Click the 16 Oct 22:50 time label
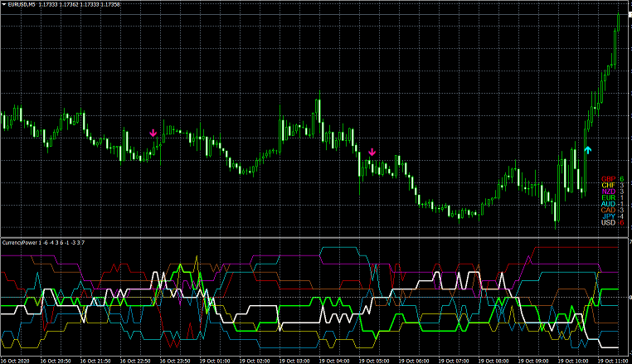Image resolution: width=632 pixels, height=364 pixels. coord(135,361)
